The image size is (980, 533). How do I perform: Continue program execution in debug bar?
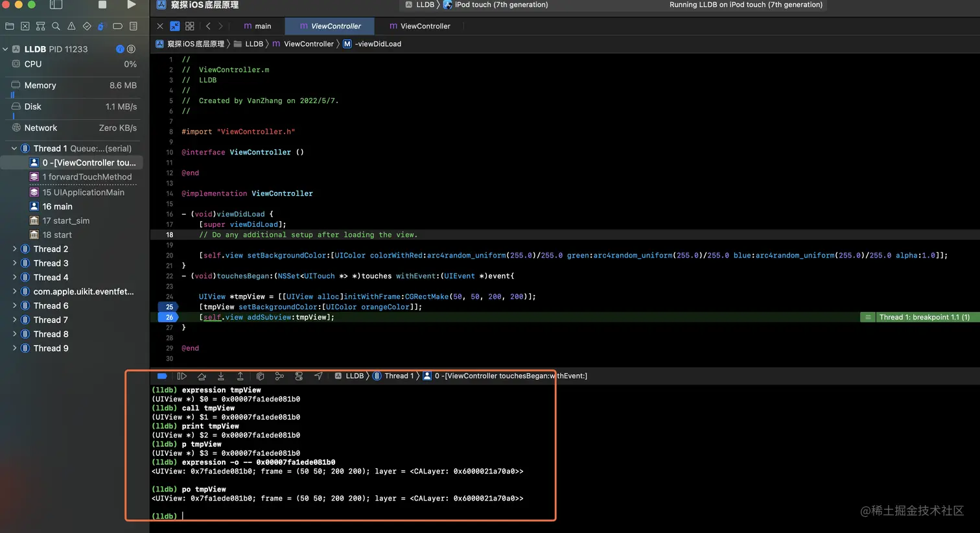coord(182,376)
